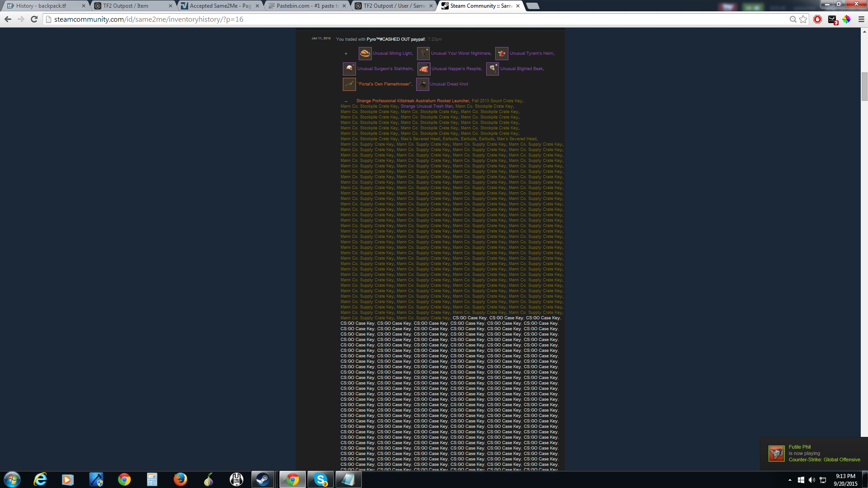Open the Chrome hamburger menu
868x488 pixels.
click(x=861, y=19)
